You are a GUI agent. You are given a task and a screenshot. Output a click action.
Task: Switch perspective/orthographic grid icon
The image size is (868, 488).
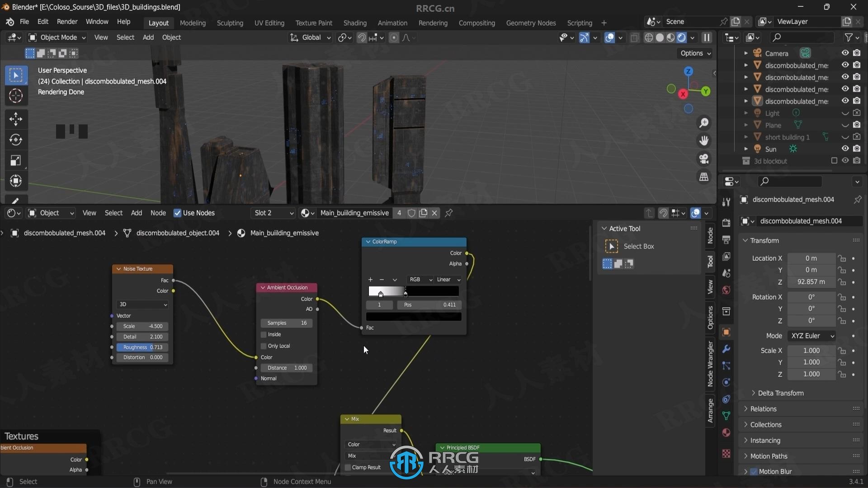[x=704, y=177]
